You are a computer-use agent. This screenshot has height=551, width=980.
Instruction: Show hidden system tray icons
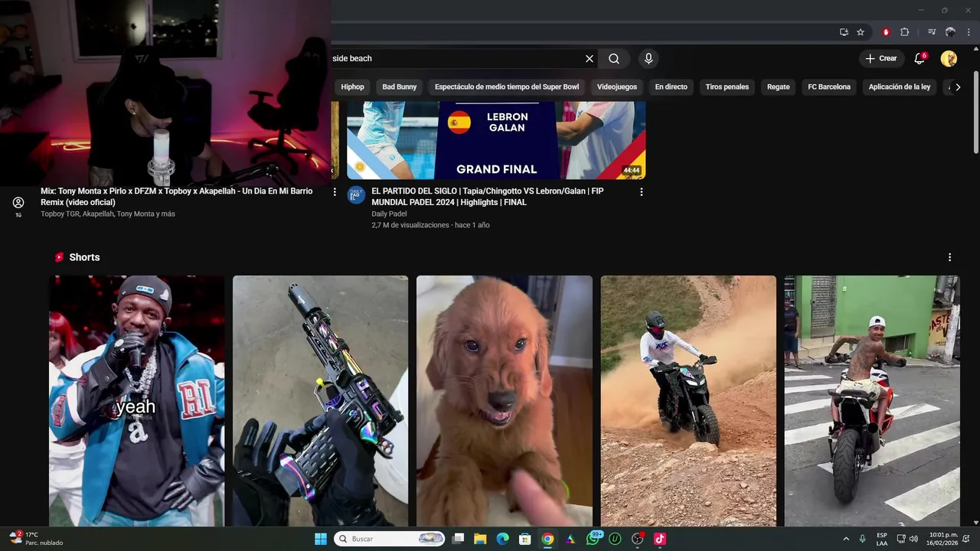pyautogui.click(x=846, y=539)
